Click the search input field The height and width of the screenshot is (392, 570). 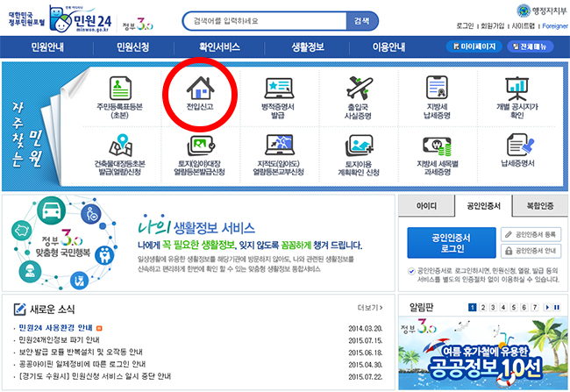[264, 20]
